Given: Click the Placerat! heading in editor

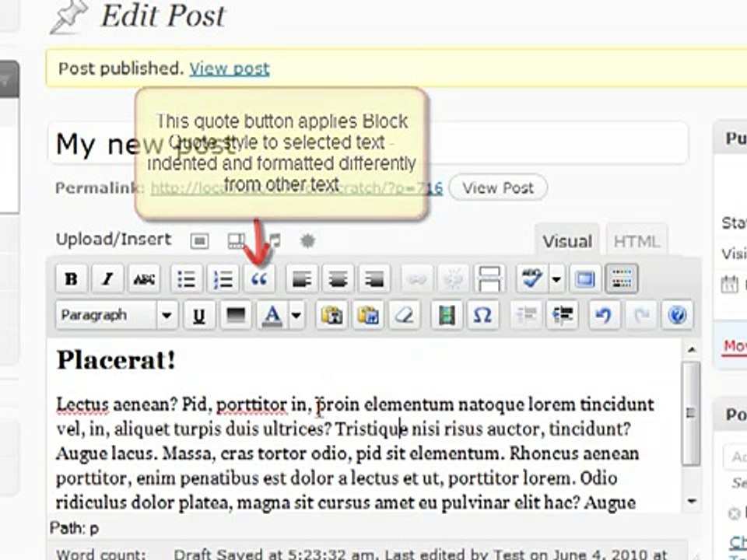Looking at the screenshot, I should coord(116,360).
